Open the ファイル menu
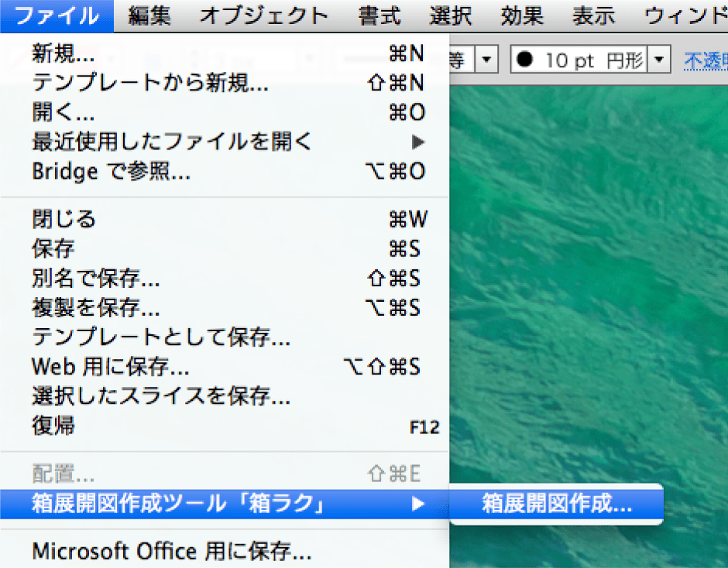This screenshot has height=568, width=728. 57,15
